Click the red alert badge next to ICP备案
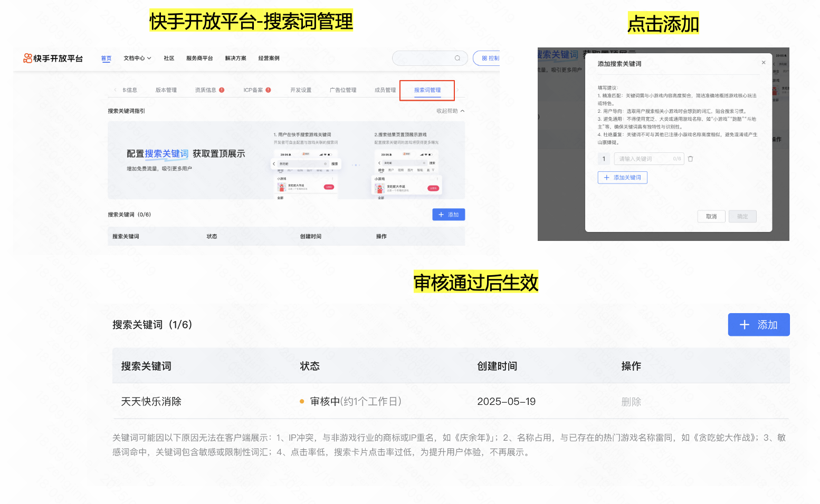The image size is (820, 504). 268,90
